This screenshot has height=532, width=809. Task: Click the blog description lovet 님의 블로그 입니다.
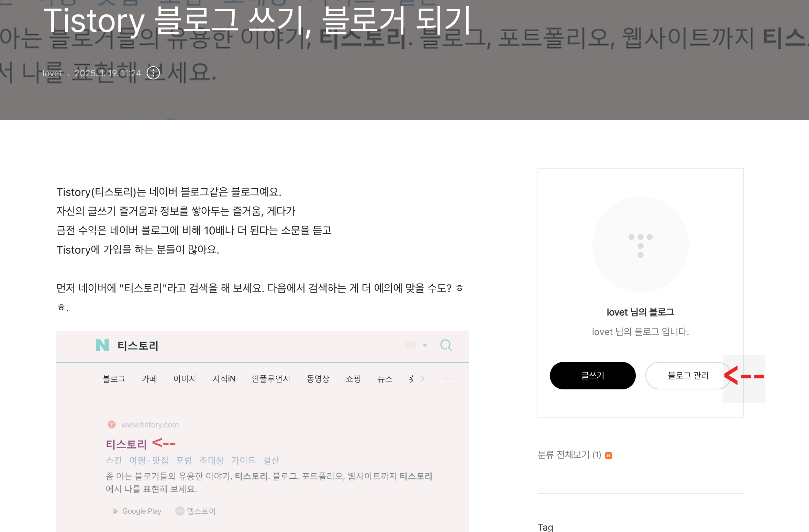pyautogui.click(x=640, y=332)
